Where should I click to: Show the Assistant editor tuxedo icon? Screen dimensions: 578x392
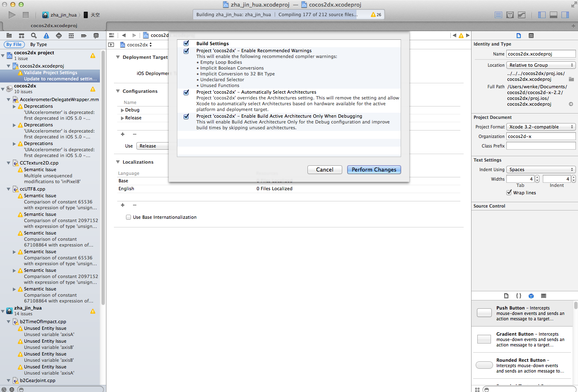pos(510,15)
